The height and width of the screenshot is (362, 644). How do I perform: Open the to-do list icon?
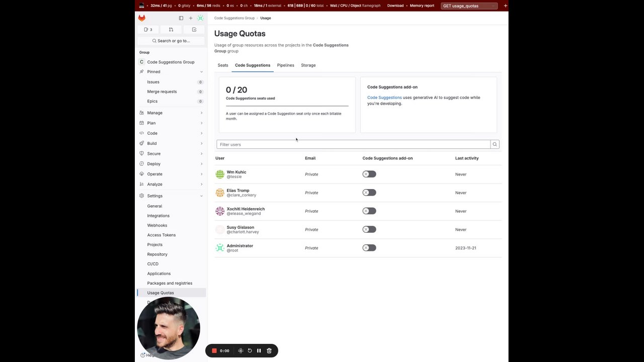pos(194,30)
